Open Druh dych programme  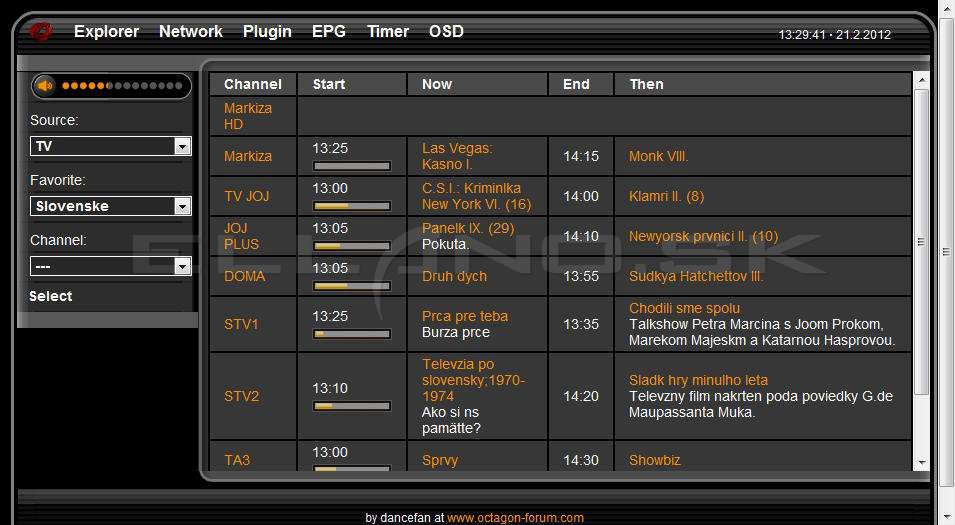[x=454, y=276]
